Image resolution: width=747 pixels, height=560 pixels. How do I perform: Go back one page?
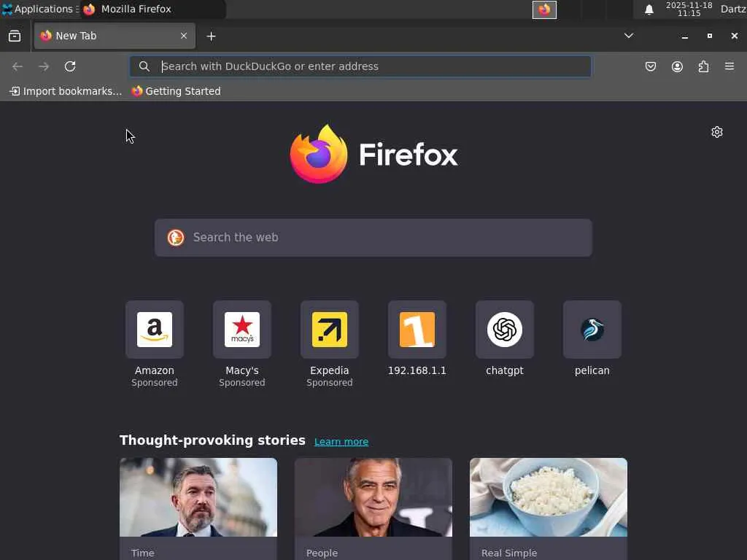18,66
